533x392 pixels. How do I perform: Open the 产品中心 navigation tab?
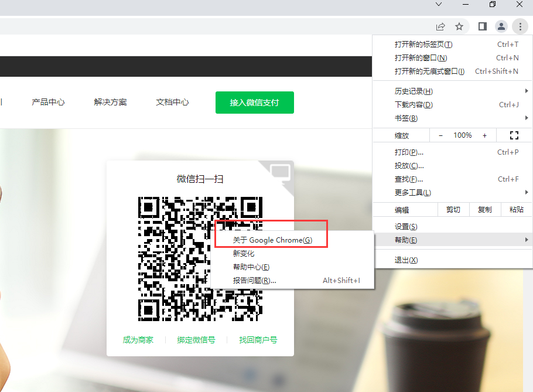(48, 102)
